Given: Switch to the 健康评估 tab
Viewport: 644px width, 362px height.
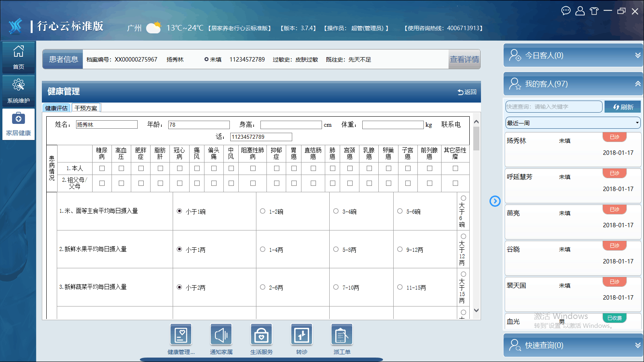Looking at the screenshot, I should pyautogui.click(x=56, y=108).
